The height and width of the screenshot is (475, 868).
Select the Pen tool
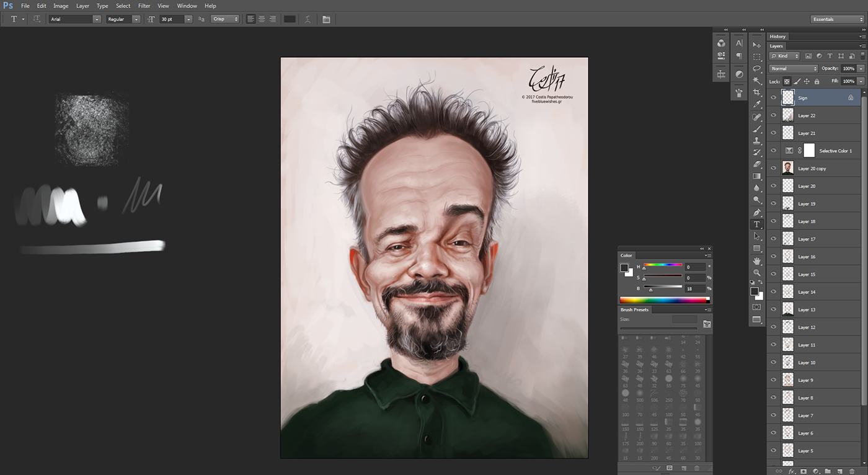click(x=756, y=213)
